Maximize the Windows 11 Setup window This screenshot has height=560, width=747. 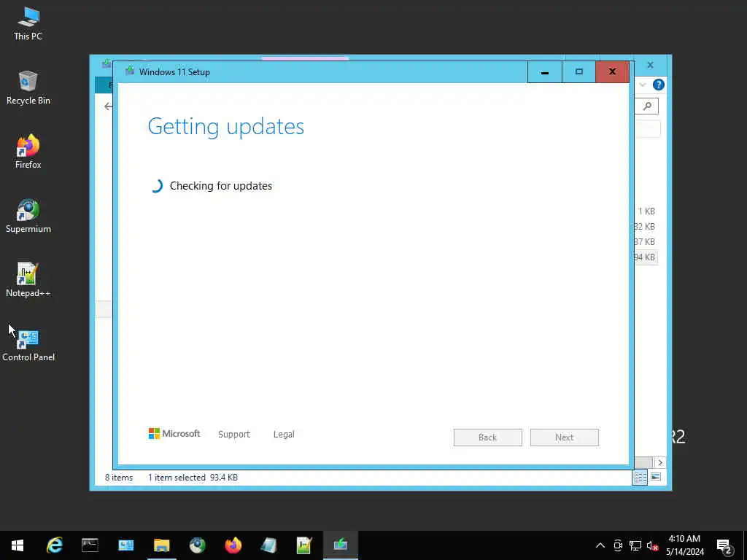point(578,72)
